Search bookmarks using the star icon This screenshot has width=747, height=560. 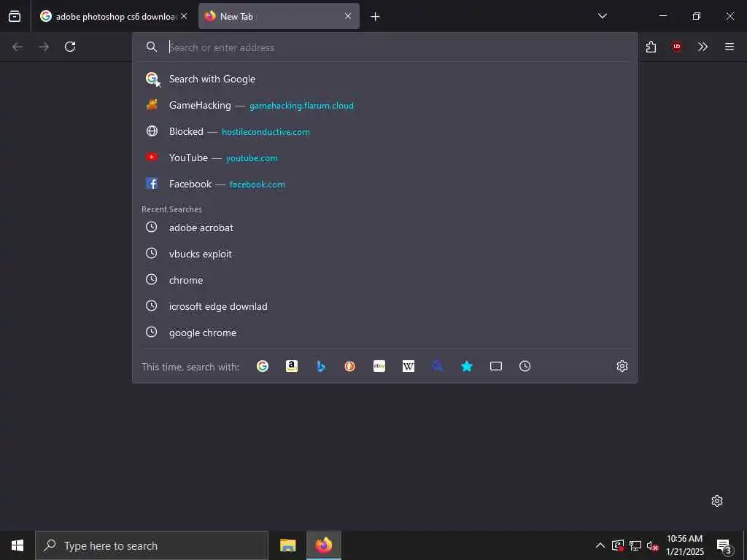467,366
